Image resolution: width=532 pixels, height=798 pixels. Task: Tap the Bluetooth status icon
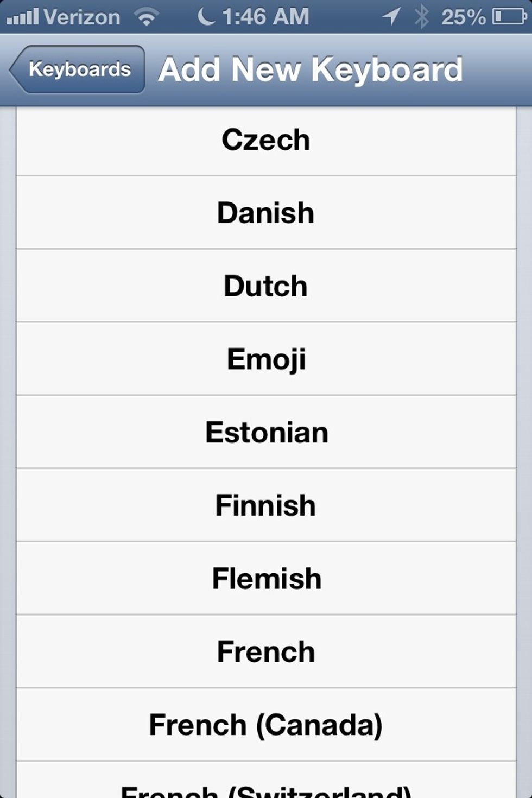pos(421,17)
